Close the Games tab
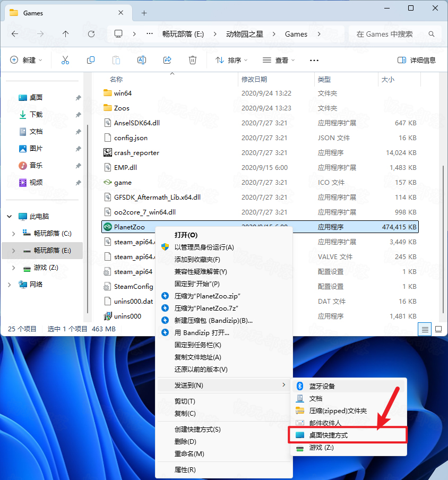448x480 pixels. click(121, 13)
